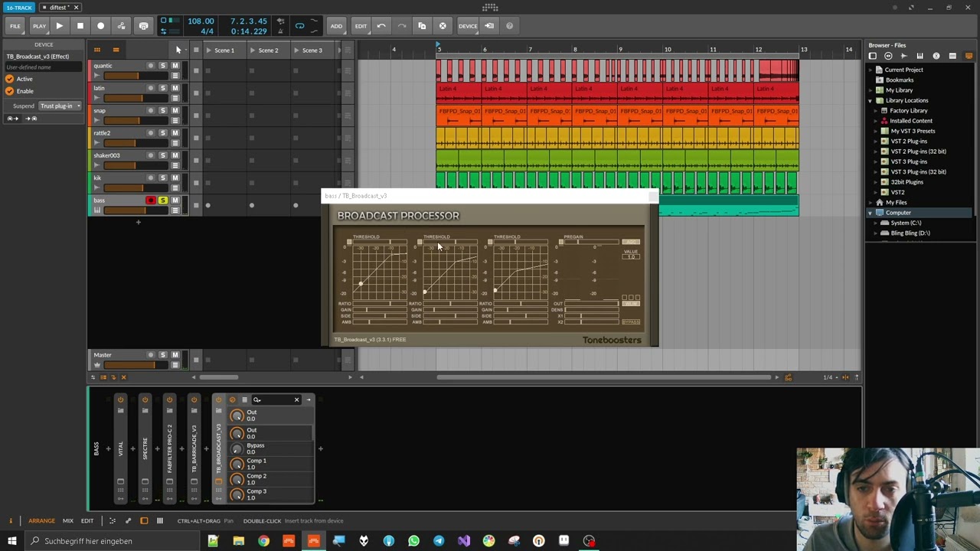Click the delete X icon in toolbar

(442, 26)
